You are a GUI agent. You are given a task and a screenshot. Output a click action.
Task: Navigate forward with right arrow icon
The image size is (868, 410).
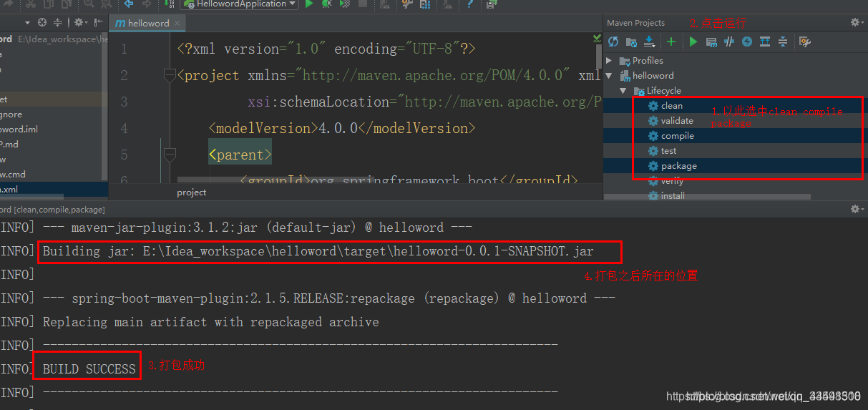pyautogui.click(x=147, y=4)
